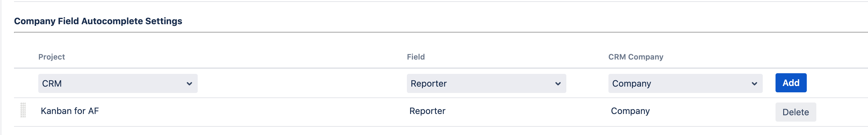
Task: Click the CRM Company column header
Action: (x=636, y=57)
